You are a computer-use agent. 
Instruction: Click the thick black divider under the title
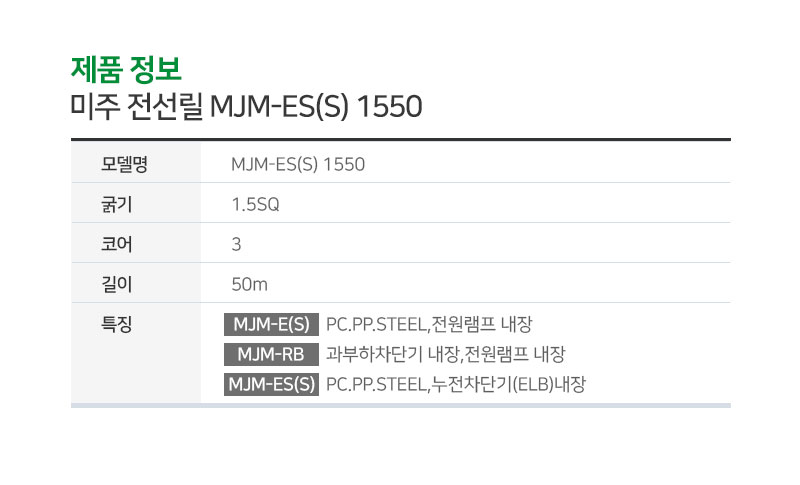coord(401,139)
